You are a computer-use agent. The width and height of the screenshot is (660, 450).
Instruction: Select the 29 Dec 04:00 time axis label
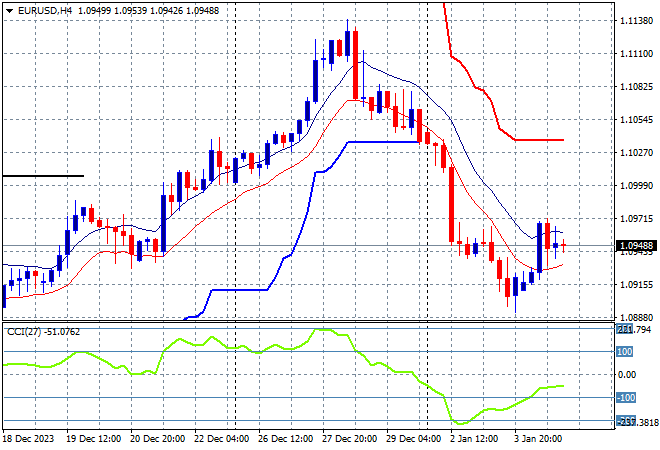(413, 439)
